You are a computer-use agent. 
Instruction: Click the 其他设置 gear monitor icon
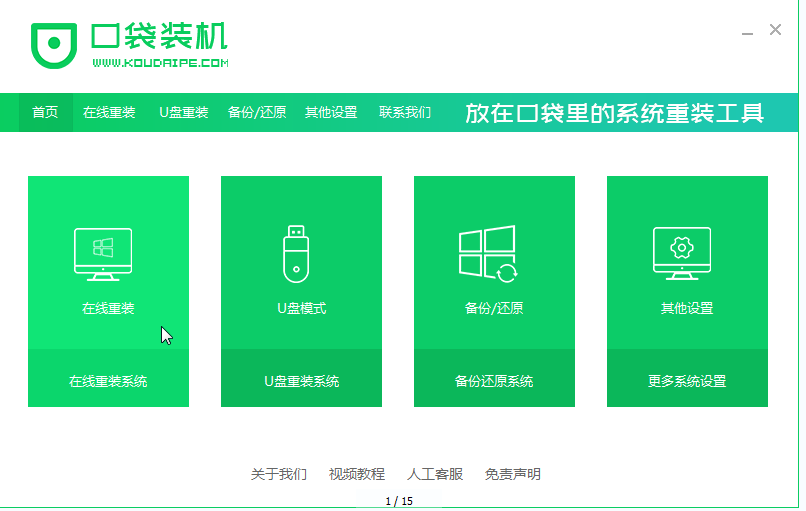682,253
